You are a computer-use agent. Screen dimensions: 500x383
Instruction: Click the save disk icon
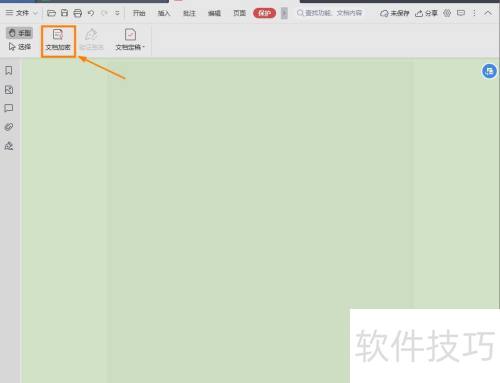[x=64, y=13]
